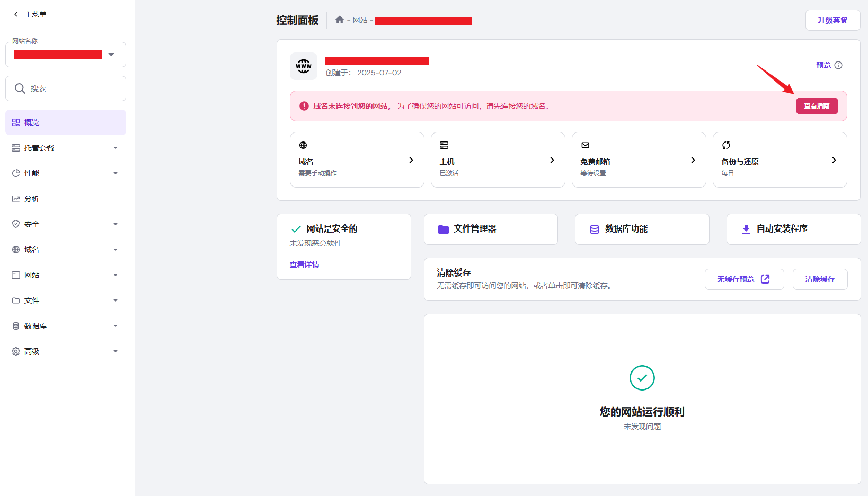Click the 清除缓存 button
The image size is (868, 496).
[x=820, y=279]
